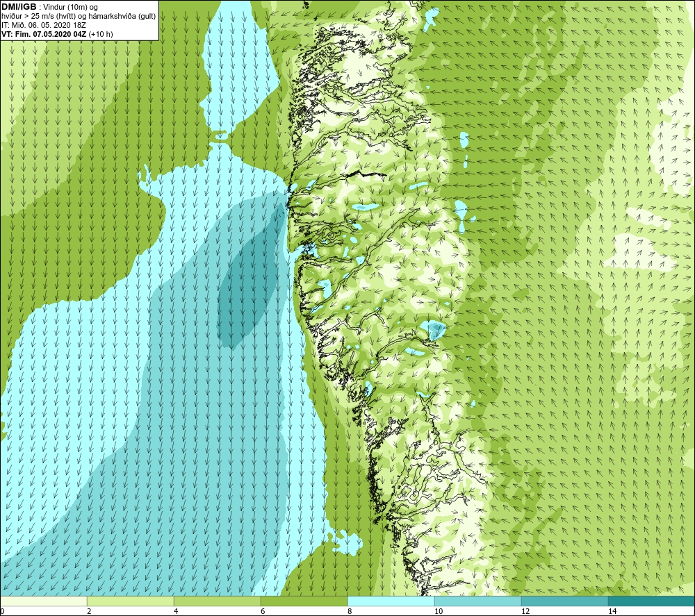
Task: Click the 0-2 m/s palest legend swatch
Action: [43, 601]
